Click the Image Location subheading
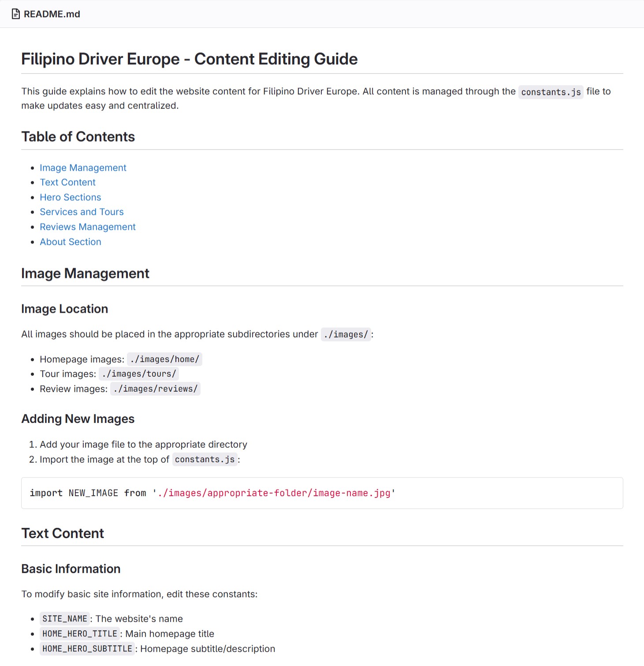 pos(64,309)
